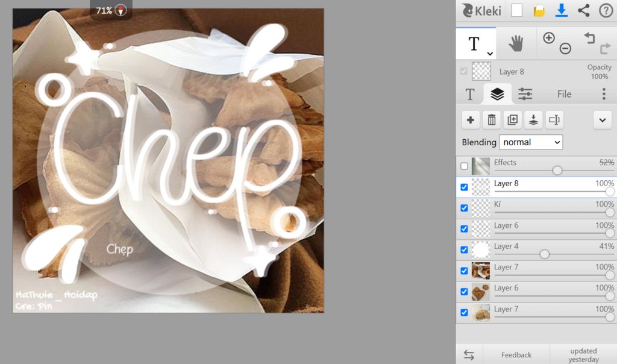Select lower Layer 6 cookie thumbnail
The height and width of the screenshot is (364, 617).
click(480, 292)
